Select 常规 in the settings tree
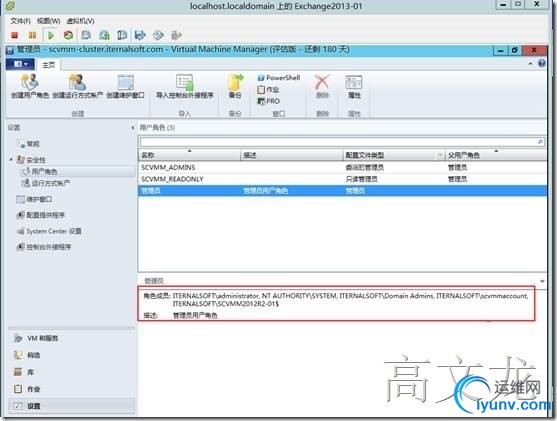This screenshot has height=421, width=557. (x=29, y=144)
